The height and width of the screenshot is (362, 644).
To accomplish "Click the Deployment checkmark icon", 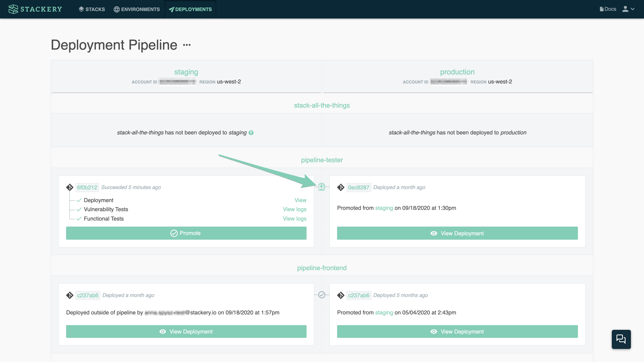I will pyautogui.click(x=79, y=200).
